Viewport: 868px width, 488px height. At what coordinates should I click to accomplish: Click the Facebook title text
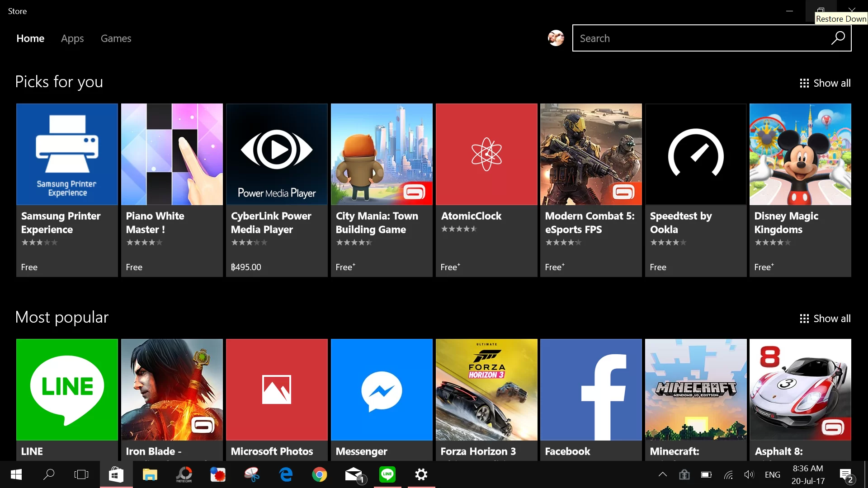(567, 451)
